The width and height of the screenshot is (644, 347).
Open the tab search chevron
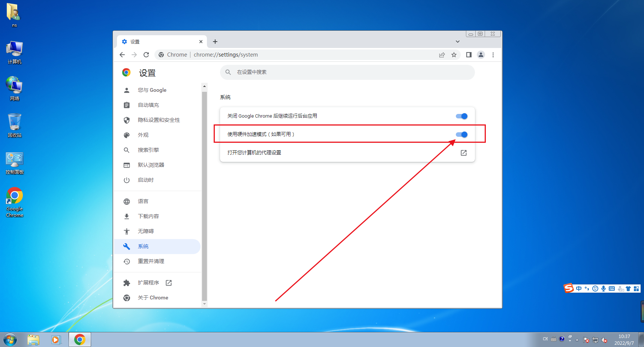458,42
